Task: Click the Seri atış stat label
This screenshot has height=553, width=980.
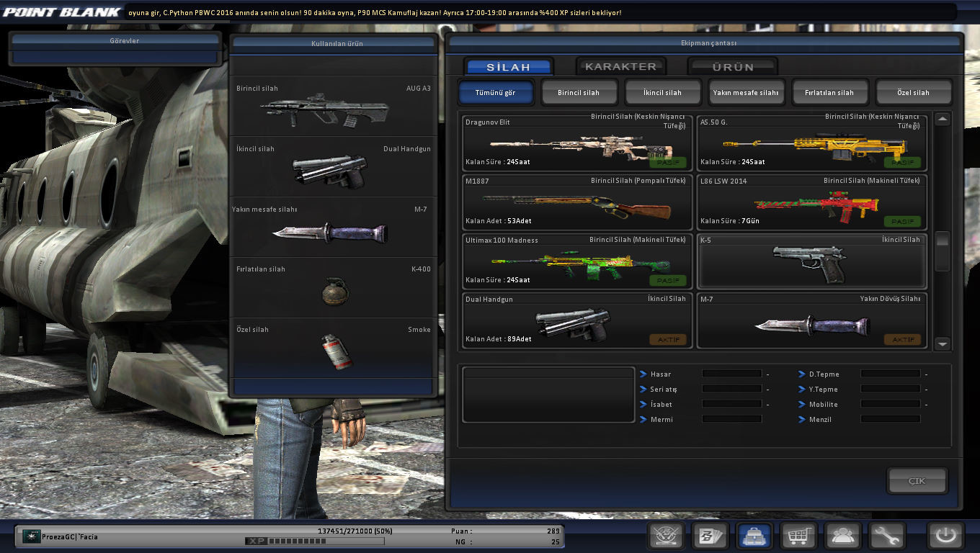Action: (664, 390)
